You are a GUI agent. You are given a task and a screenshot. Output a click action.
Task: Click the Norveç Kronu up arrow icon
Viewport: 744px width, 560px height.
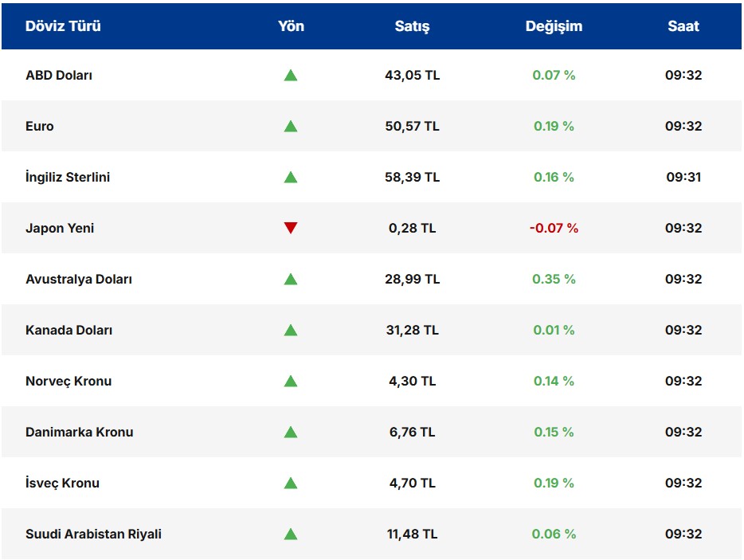click(291, 382)
